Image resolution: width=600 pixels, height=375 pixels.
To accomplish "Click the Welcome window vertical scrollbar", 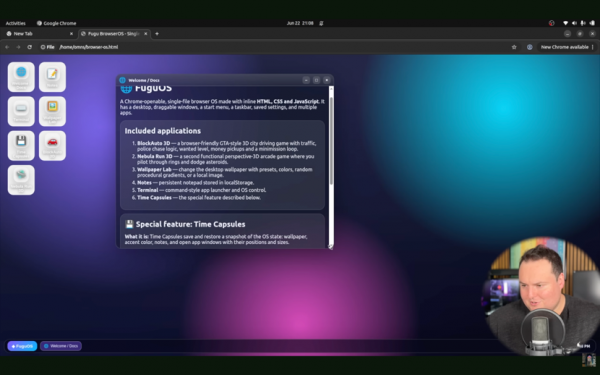I will pos(331,140).
